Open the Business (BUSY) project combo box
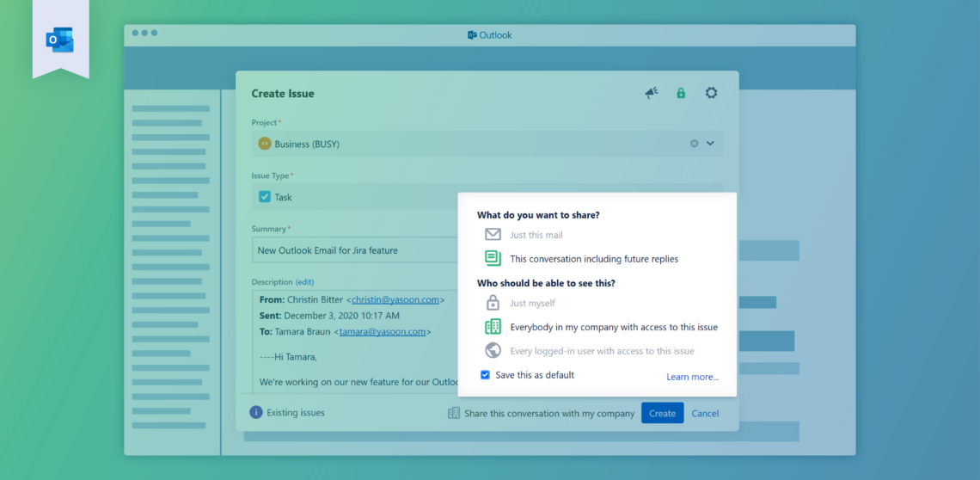Viewport: 980px width, 480px height. [487, 144]
